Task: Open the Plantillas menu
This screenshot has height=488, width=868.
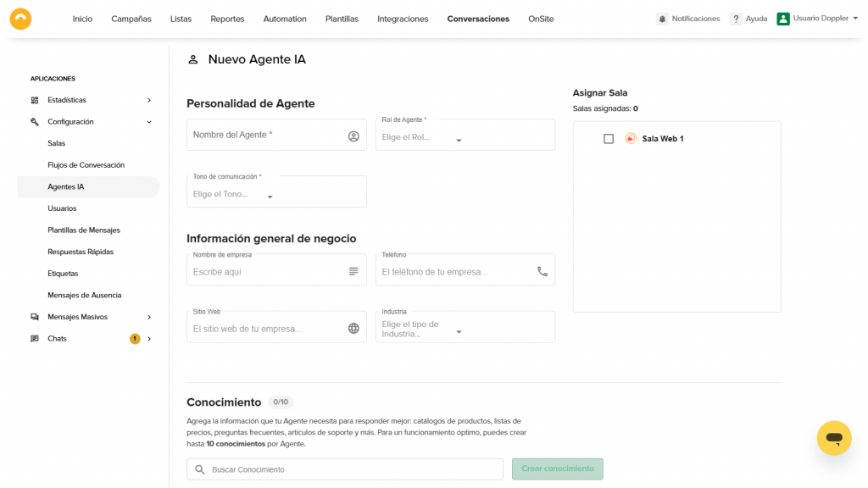Action: pyautogui.click(x=342, y=19)
